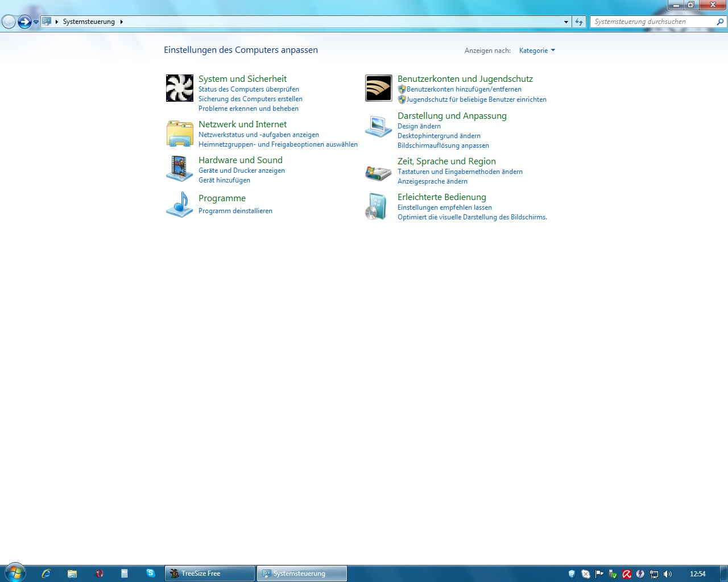Open the Windows Start orb
The height and width of the screenshot is (582, 728).
tap(15, 573)
